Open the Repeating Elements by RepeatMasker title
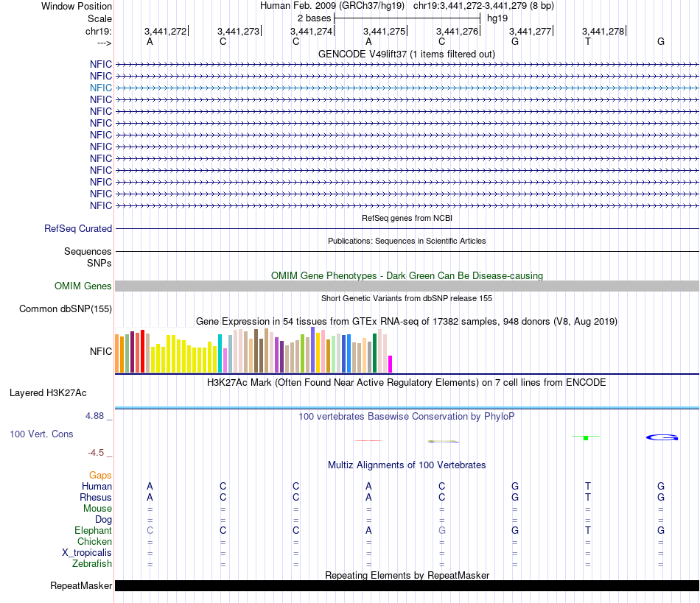Viewport: 700px width, 603px height. 407,575
